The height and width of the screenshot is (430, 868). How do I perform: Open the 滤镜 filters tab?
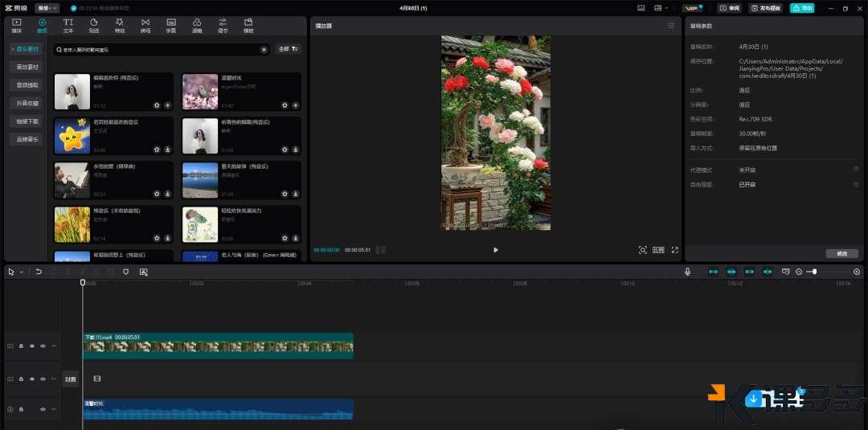click(197, 26)
